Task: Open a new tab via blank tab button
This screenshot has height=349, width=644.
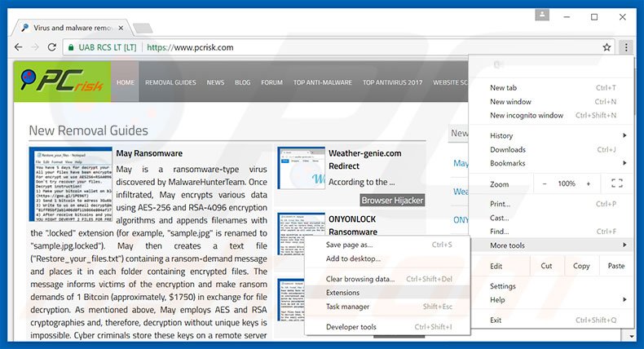Action: coord(143,29)
